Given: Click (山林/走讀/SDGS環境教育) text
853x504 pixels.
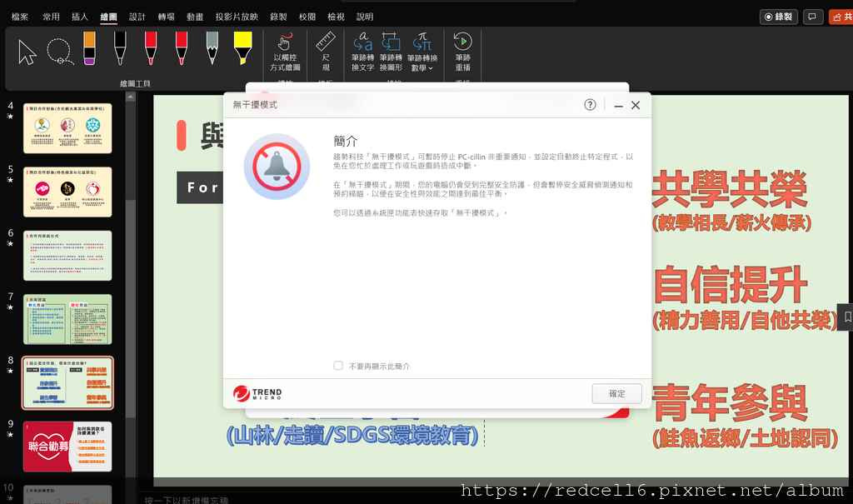Looking at the screenshot, I should click(352, 436).
